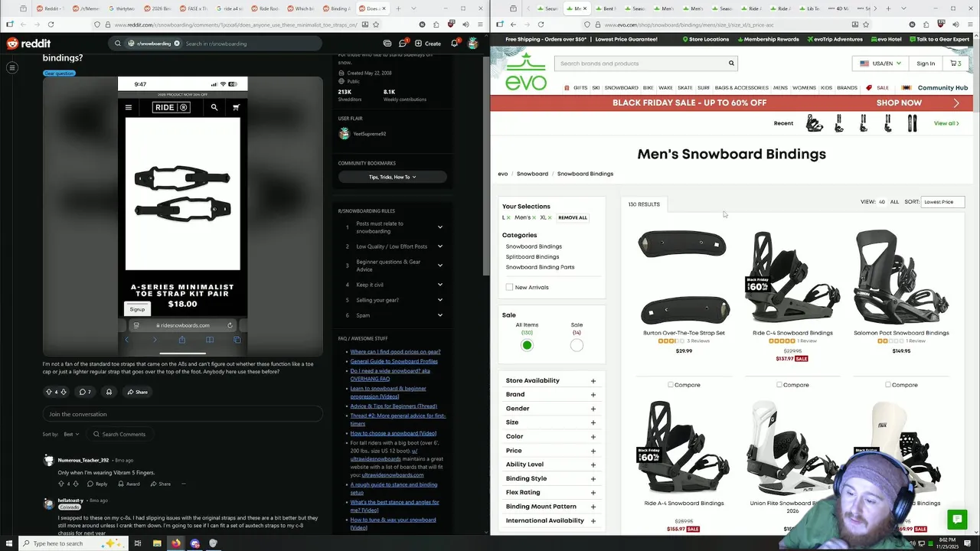The height and width of the screenshot is (551, 980).
Task: Click Join the conversation comment box
Action: [182, 414]
